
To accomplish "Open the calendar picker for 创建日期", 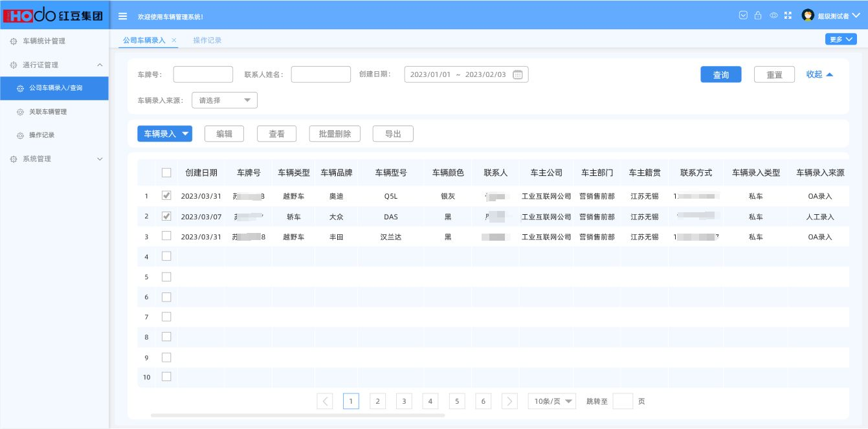I will [x=518, y=74].
